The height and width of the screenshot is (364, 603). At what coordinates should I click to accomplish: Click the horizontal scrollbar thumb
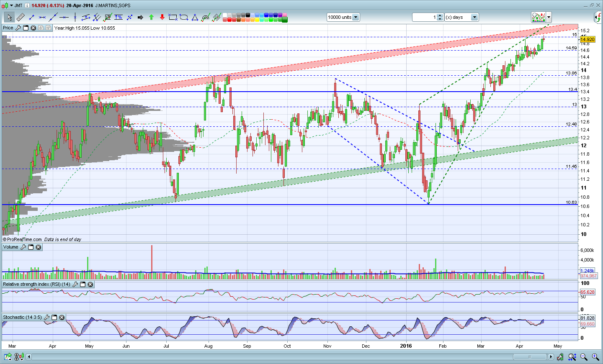tap(529, 357)
